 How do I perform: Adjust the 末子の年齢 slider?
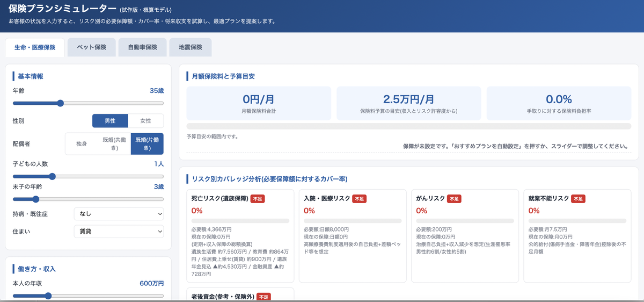coord(88,199)
